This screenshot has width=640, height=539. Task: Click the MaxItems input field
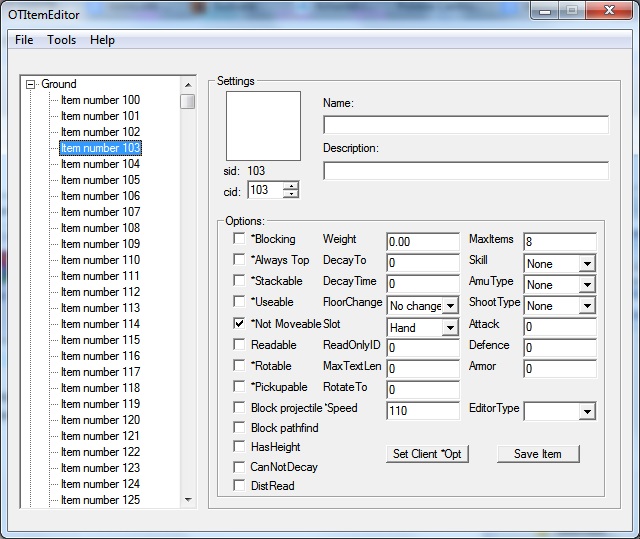pyautogui.click(x=560, y=242)
